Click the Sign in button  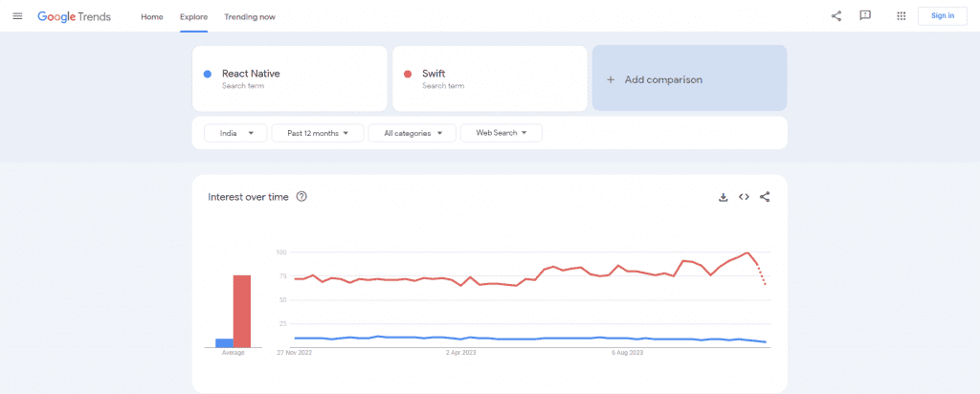(x=943, y=16)
